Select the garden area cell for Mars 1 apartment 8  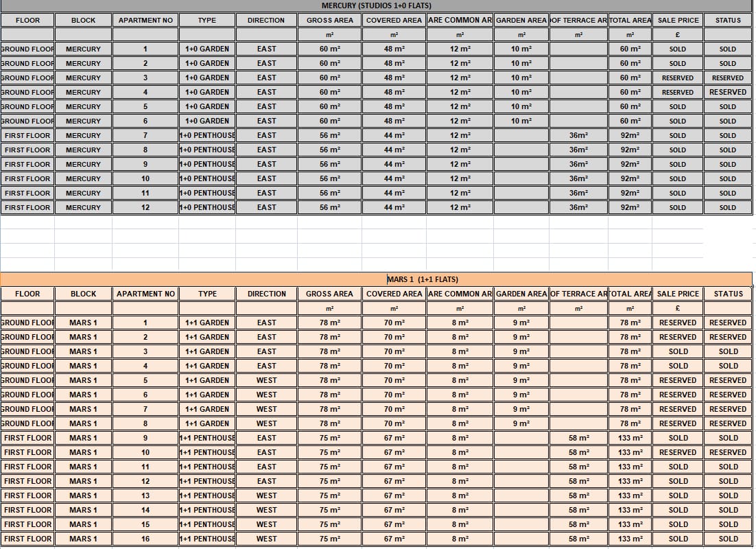pos(521,423)
